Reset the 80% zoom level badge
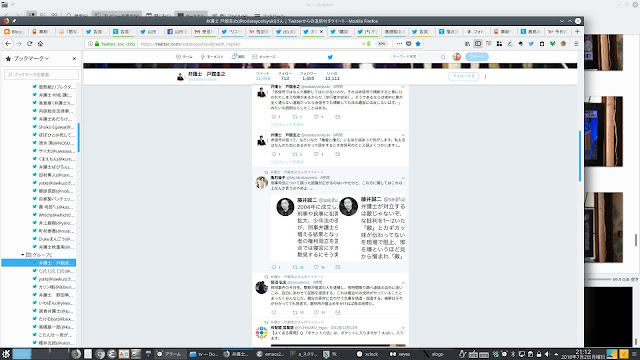Viewport: 640px width, 360px height. 381,44
